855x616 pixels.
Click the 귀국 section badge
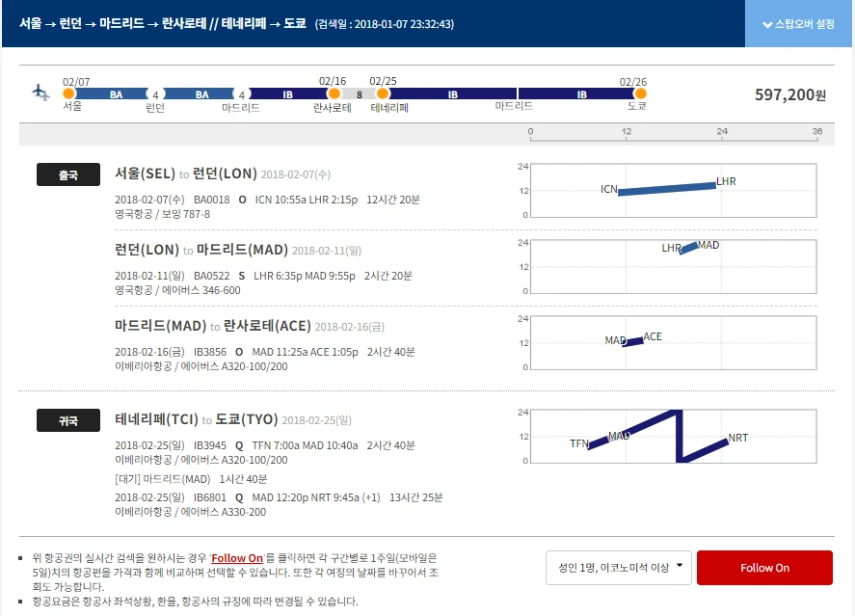tap(68, 421)
